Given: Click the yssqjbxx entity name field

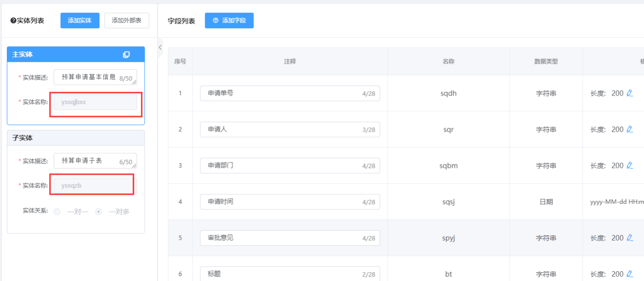Looking at the screenshot, I should pos(96,102).
